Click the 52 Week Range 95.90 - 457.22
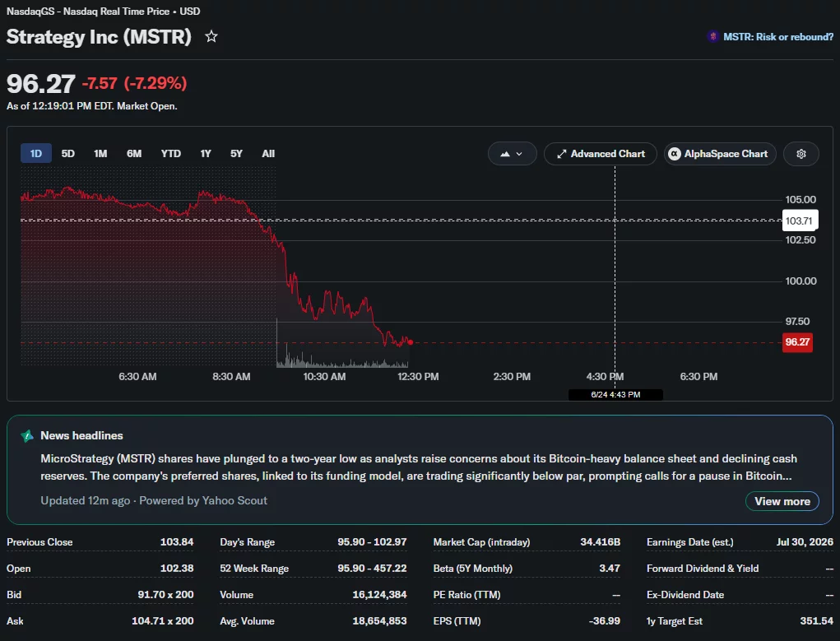Screen dimensions: 840x641 point(372,568)
